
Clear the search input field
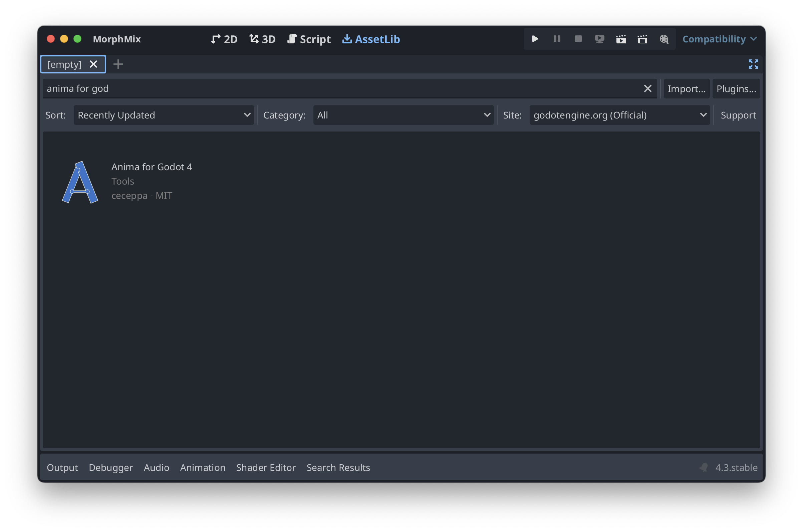click(648, 88)
